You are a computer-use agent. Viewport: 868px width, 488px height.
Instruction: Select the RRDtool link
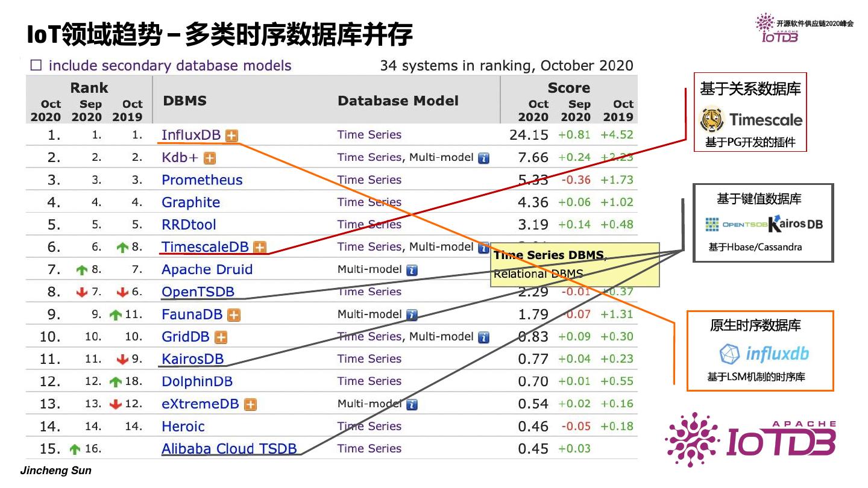pyautogui.click(x=189, y=225)
